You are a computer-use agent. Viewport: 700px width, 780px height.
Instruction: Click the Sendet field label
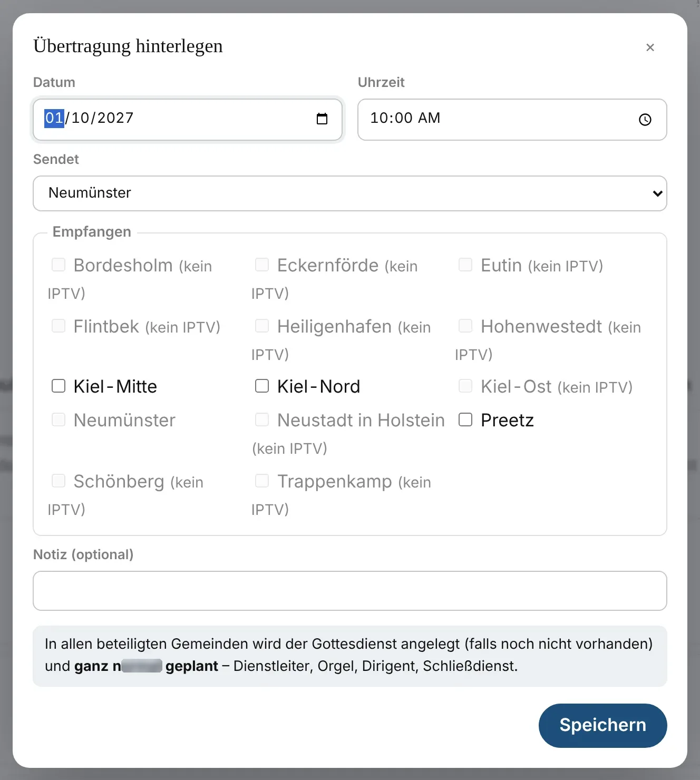pyautogui.click(x=56, y=159)
